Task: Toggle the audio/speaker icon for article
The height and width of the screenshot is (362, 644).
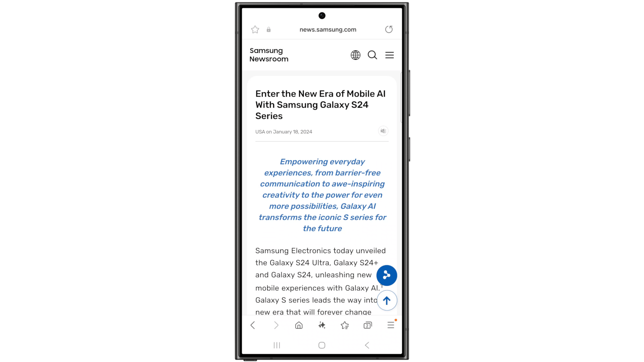Action: [383, 131]
